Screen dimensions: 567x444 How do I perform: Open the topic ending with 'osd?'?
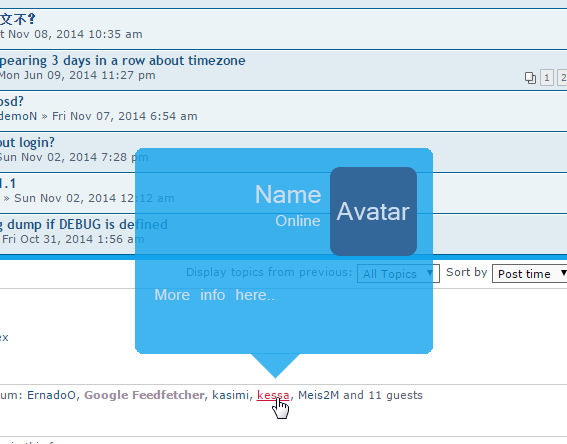tap(12, 102)
